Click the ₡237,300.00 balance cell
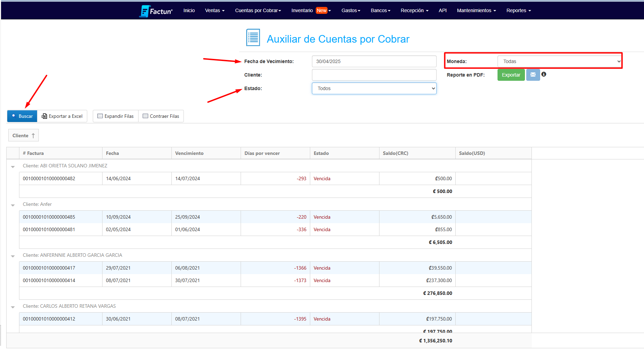This screenshot has width=644, height=350. coord(417,281)
